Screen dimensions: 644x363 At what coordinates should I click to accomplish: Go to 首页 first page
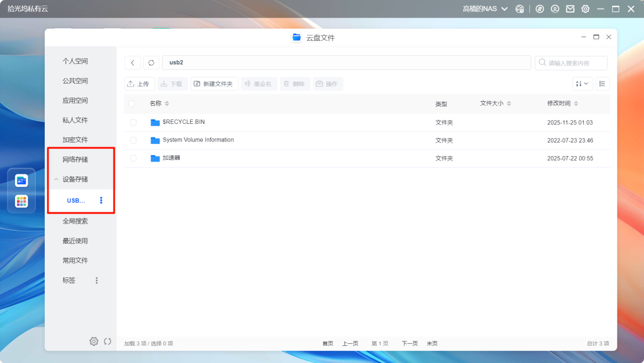[x=328, y=343]
